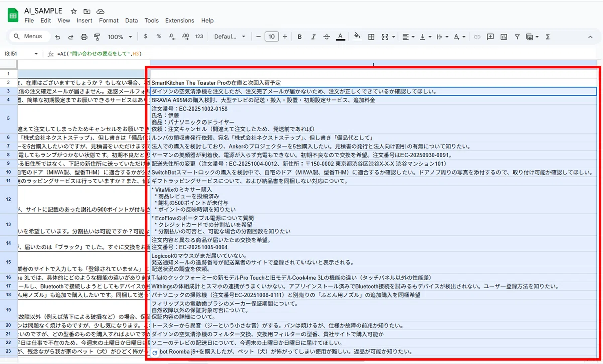Select the cell starting 'SmartKitchen The Toaster Pro'
This screenshot has height=364, width=603.
tap(373, 82)
